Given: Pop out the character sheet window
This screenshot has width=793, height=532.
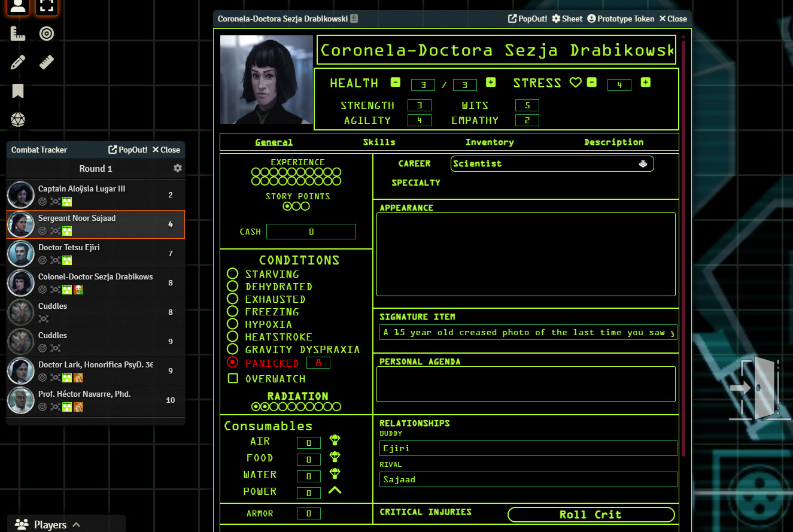Looking at the screenshot, I should pyautogui.click(x=527, y=19).
